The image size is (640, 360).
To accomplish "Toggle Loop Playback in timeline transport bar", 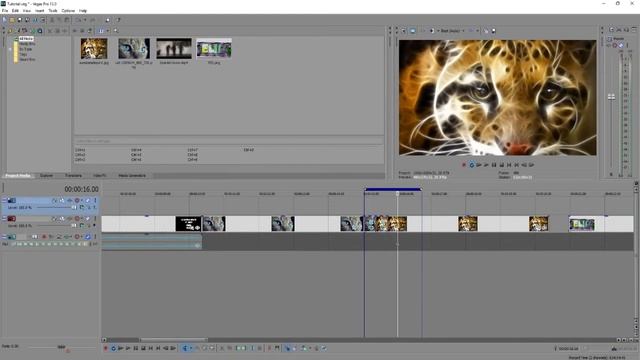I will tap(113, 348).
